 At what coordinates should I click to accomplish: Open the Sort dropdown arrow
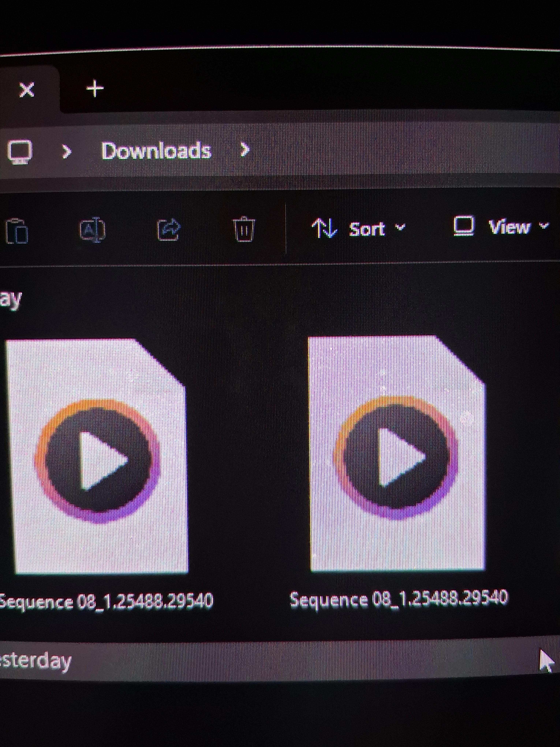(x=400, y=227)
